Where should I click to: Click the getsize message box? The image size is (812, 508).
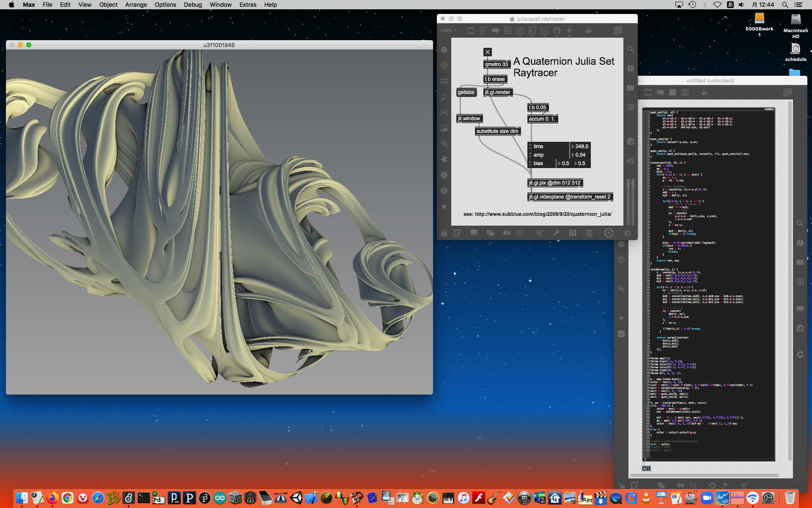pos(466,92)
